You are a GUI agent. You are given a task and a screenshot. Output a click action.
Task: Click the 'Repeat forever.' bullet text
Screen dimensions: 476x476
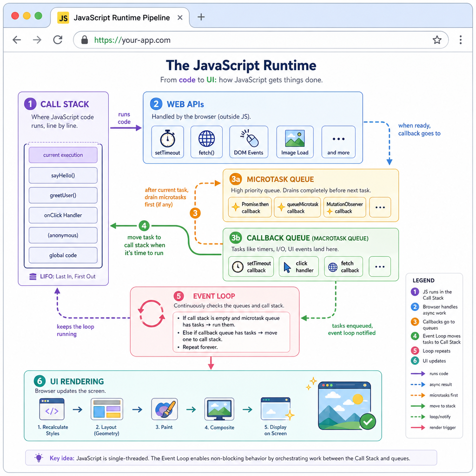pyautogui.click(x=200, y=347)
